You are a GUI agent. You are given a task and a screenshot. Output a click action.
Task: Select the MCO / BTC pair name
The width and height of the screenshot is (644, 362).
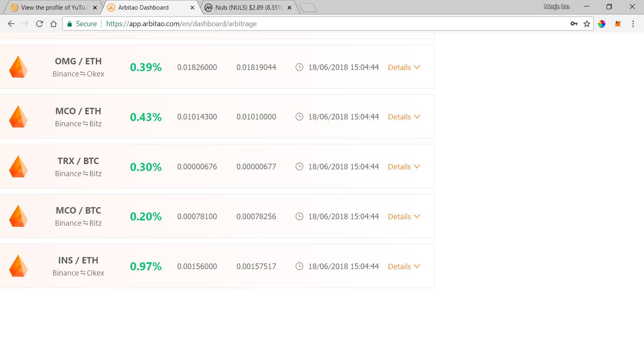(78, 210)
